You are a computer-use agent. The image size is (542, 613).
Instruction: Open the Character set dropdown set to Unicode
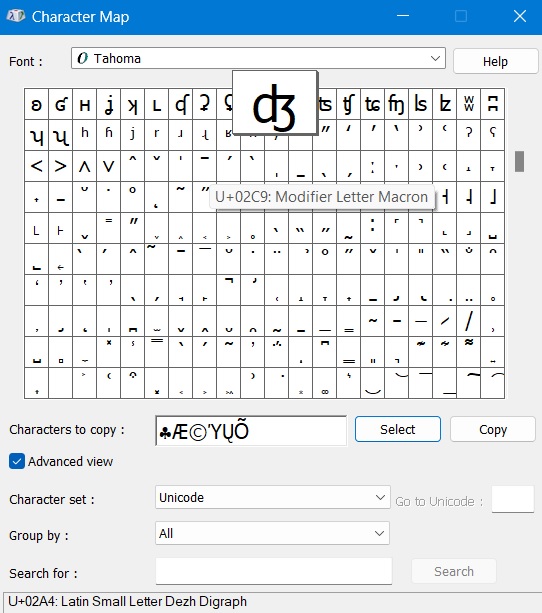[273, 497]
